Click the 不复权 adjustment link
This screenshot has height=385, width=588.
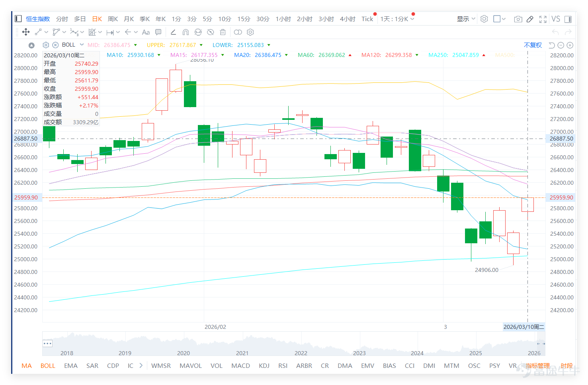[x=533, y=45]
